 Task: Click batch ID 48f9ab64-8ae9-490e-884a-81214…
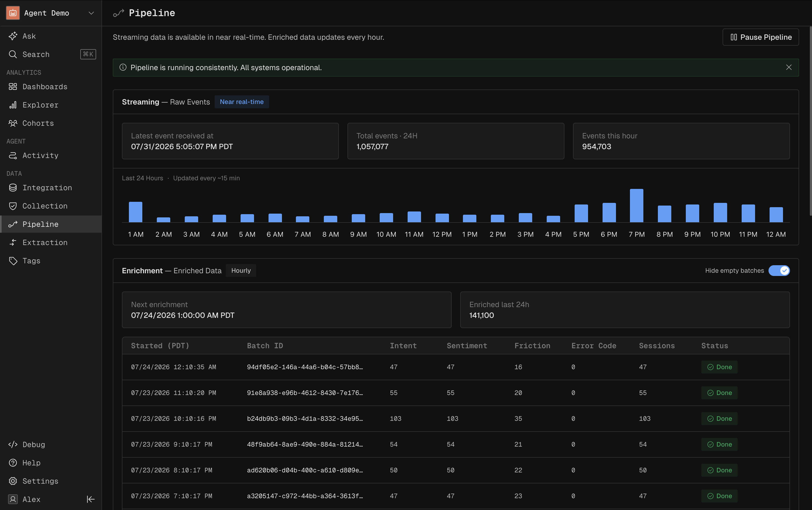(305, 444)
